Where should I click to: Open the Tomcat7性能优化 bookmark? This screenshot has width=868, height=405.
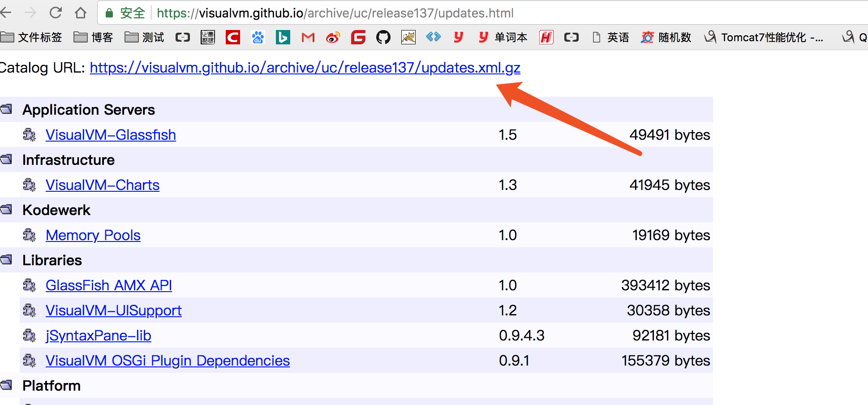click(764, 37)
